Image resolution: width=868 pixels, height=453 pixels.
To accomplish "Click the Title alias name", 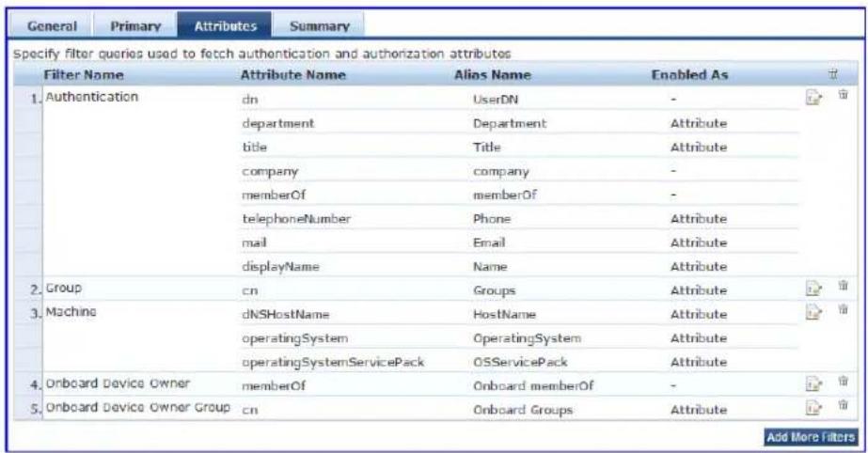I will click(x=486, y=148).
